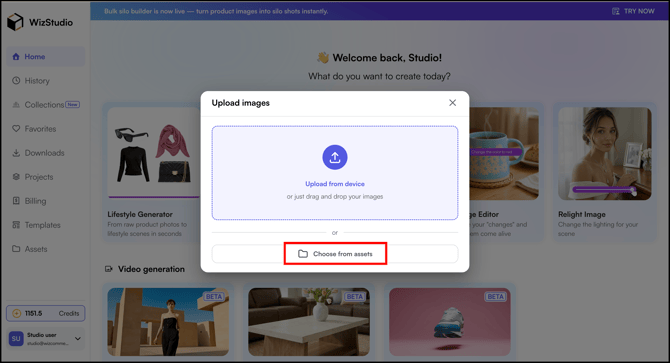Screen dimensions: 670x363
Task: Click the Billing receipt icon
Action: (x=16, y=201)
